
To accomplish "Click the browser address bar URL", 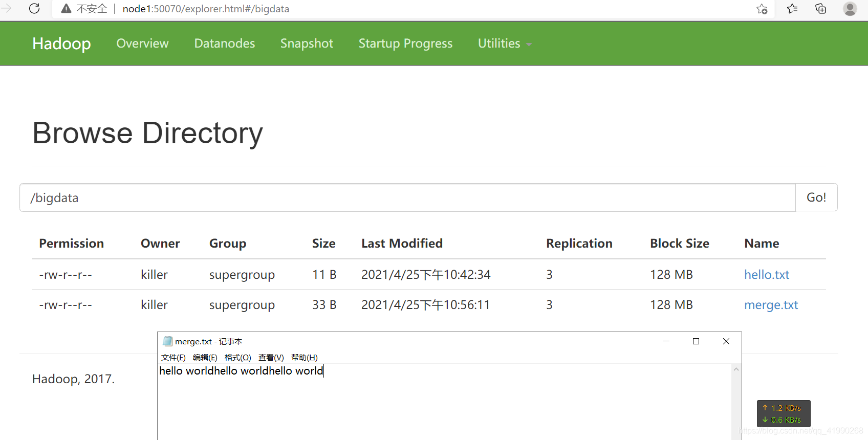I will 206,9.
